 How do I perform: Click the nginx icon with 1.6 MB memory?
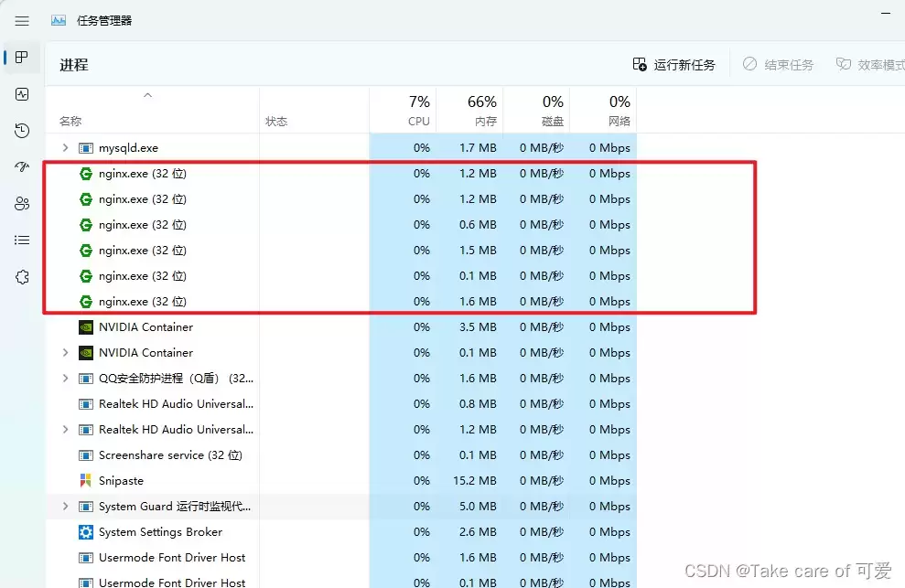pos(85,302)
